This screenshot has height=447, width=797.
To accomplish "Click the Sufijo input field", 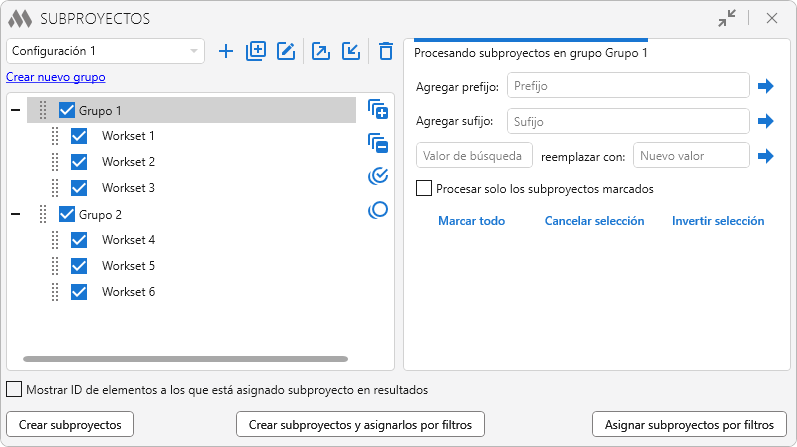I will pos(629,121).
